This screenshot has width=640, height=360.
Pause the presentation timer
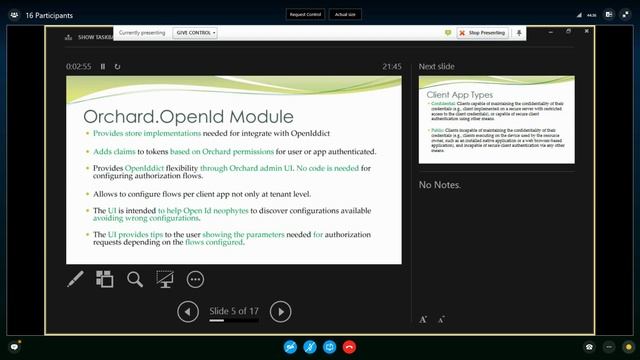click(x=103, y=67)
